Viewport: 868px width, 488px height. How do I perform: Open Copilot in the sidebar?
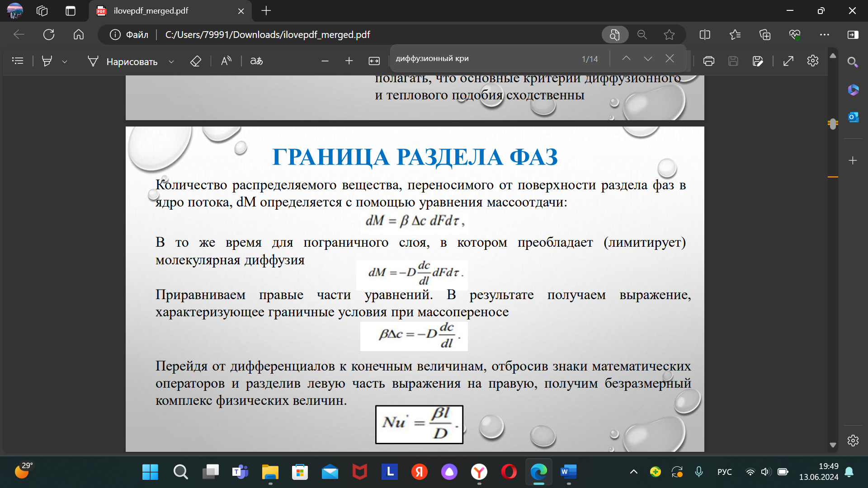click(853, 90)
